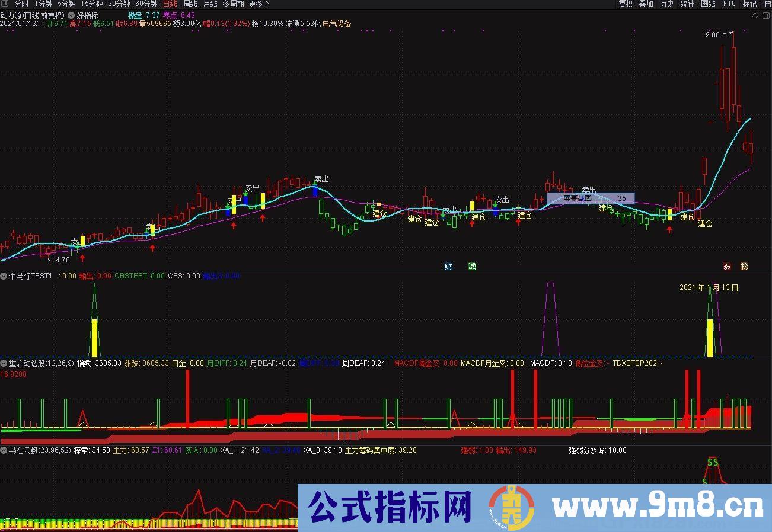Expand the 好指标 main indicator dropdown
772x532 pixels.
72,15
